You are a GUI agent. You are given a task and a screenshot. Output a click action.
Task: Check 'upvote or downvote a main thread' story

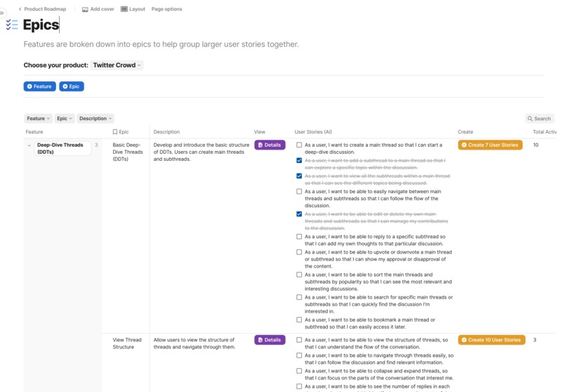(299, 252)
